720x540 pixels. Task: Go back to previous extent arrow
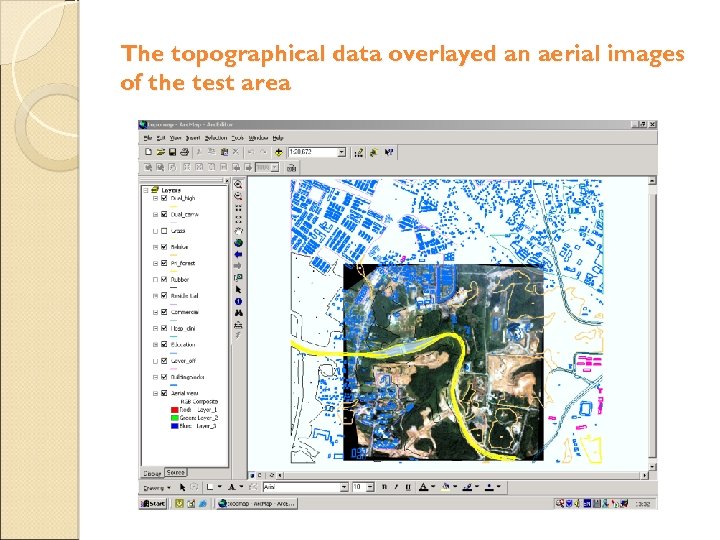tap(238, 254)
